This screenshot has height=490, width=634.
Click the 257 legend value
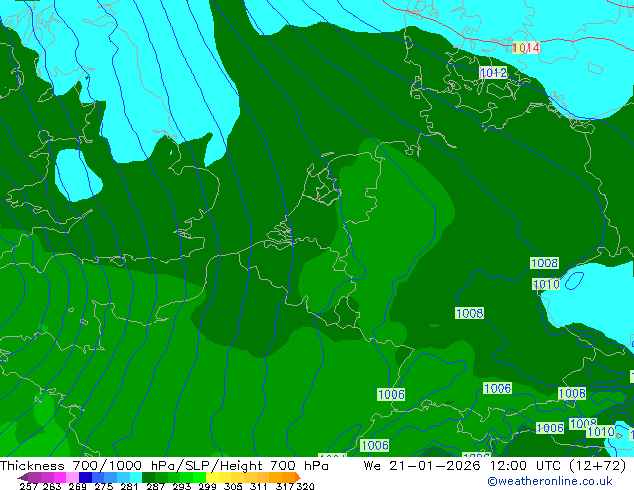click(x=29, y=486)
